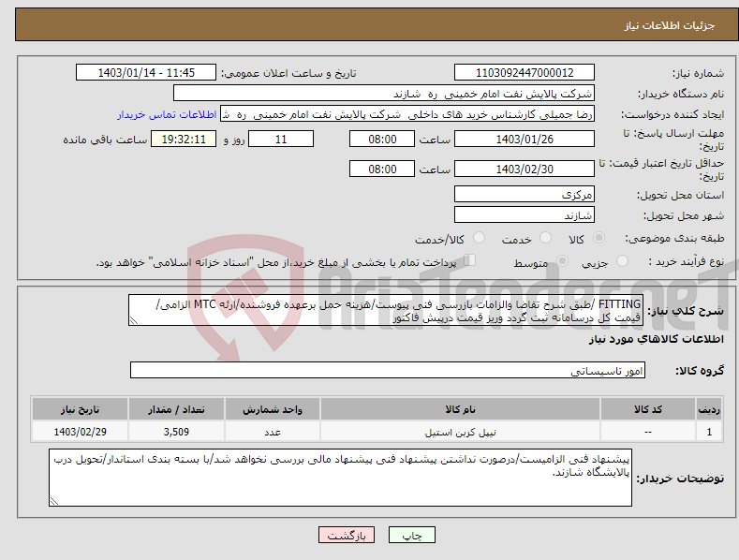
Task: Click the remaining time field 19:32:11
Action: 184,139
